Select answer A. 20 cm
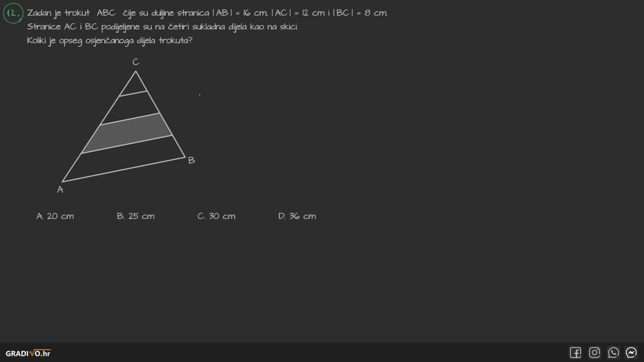 click(x=55, y=216)
